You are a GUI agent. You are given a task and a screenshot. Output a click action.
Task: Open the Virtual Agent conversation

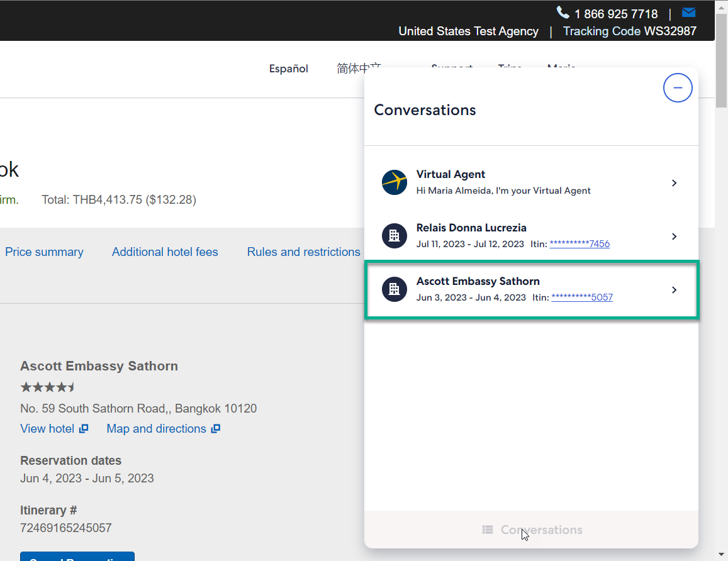531,182
